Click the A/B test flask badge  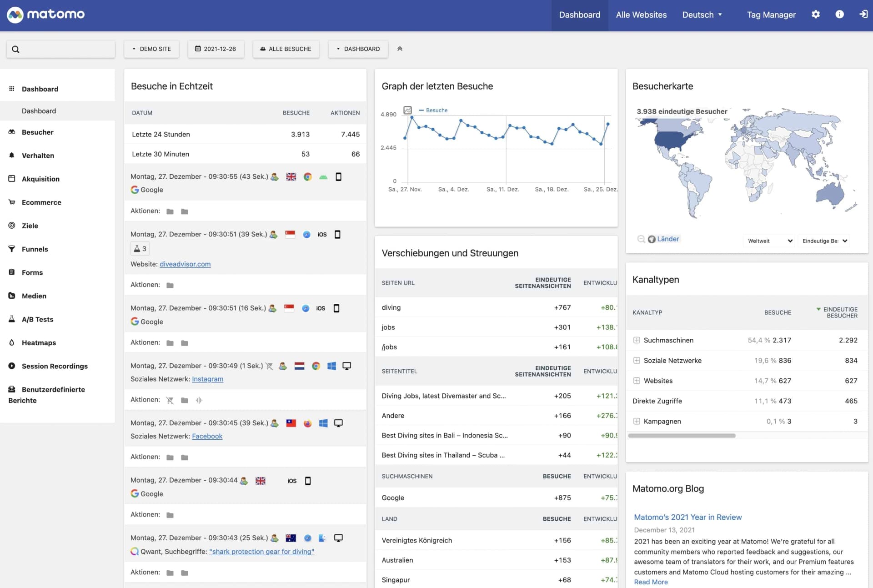140,249
